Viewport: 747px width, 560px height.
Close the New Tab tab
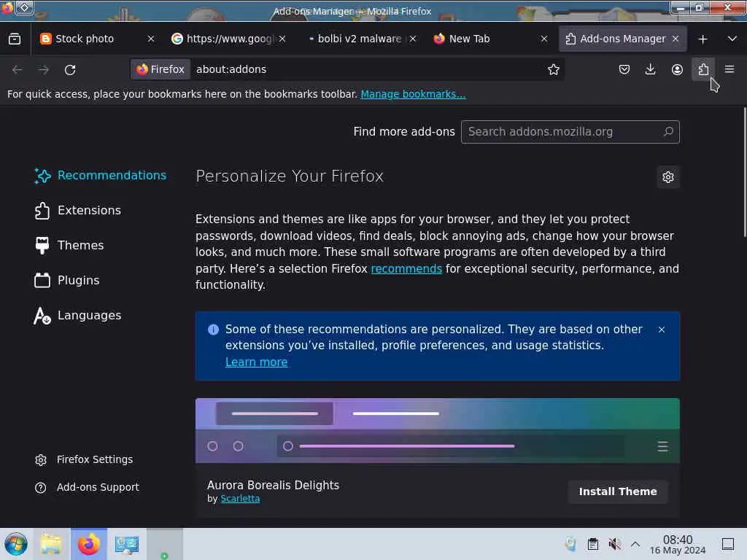tap(544, 39)
